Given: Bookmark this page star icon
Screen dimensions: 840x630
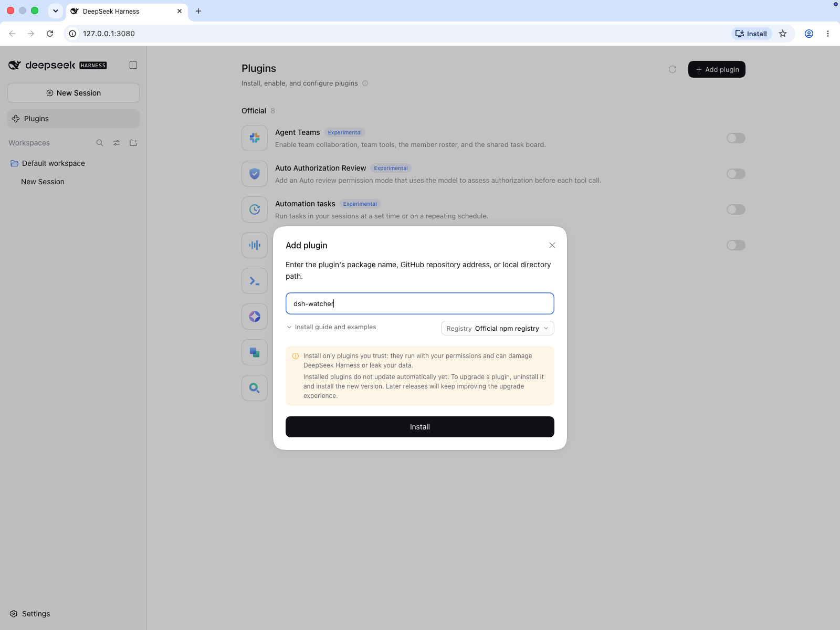Looking at the screenshot, I should coord(783,34).
